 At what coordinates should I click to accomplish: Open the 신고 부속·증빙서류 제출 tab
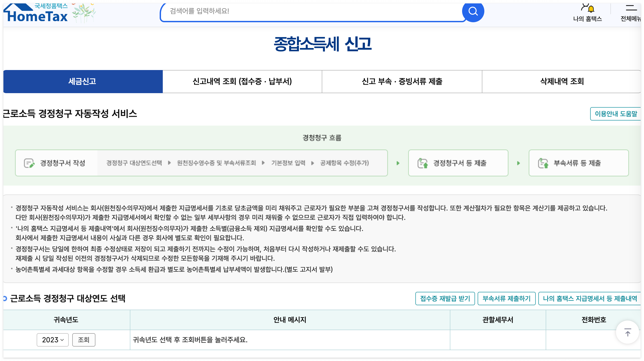coord(402,81)
